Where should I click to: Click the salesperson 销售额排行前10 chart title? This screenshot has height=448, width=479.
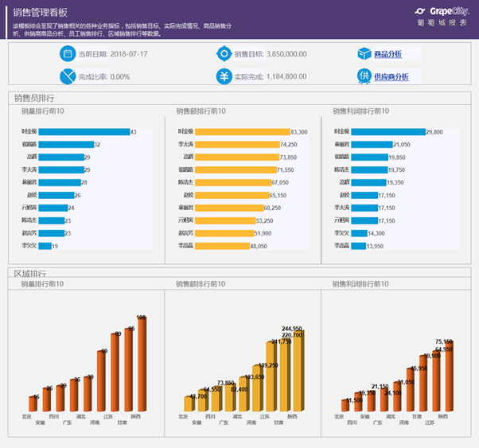coord(201,111)
